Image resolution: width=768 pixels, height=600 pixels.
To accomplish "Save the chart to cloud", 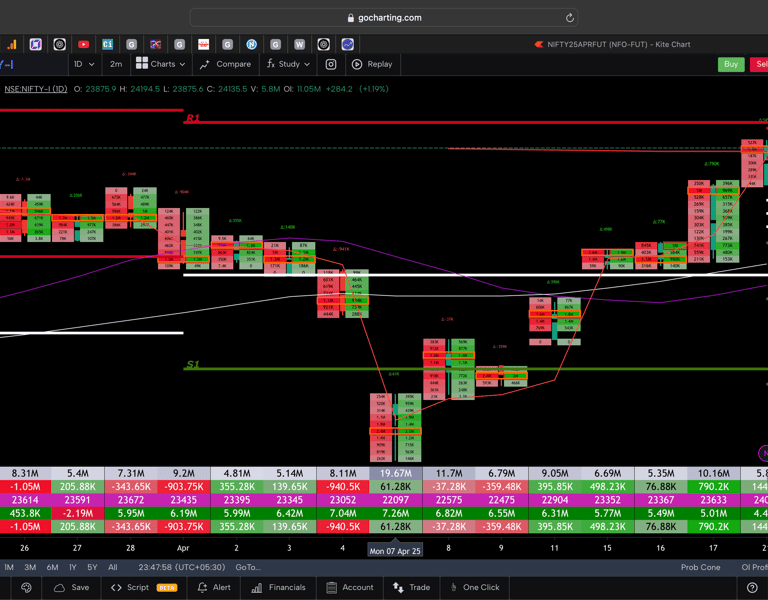I will [x=72, y=587].
